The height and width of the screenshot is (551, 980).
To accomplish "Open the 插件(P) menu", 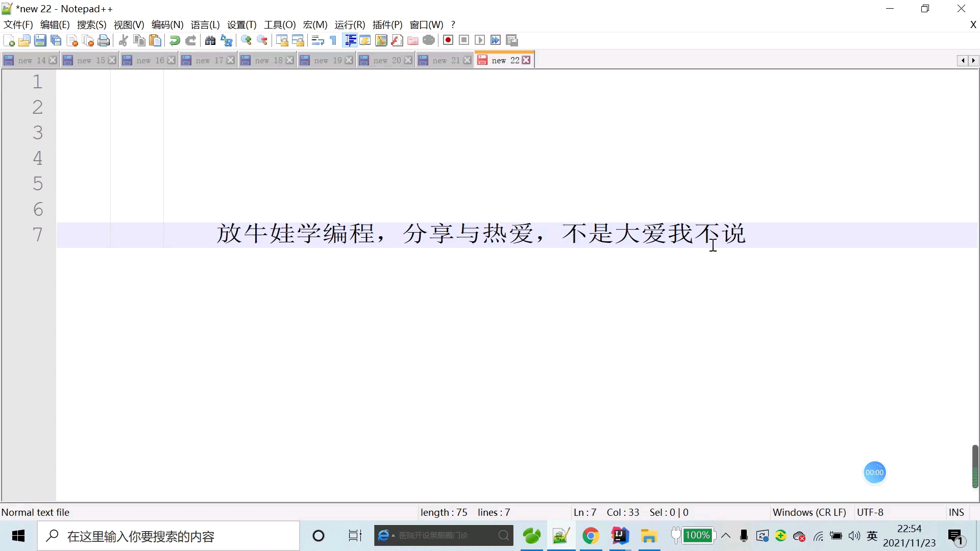I will click(387, 24).
